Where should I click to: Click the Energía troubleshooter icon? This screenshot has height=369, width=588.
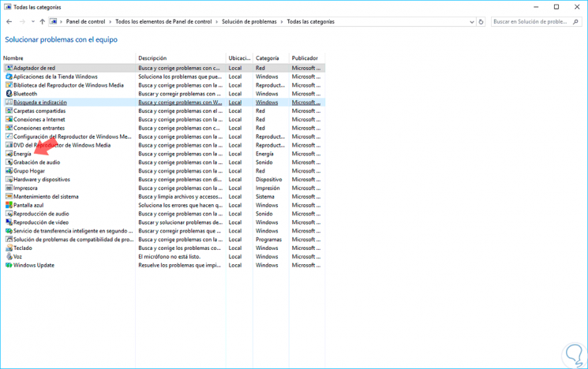[9, 154]
